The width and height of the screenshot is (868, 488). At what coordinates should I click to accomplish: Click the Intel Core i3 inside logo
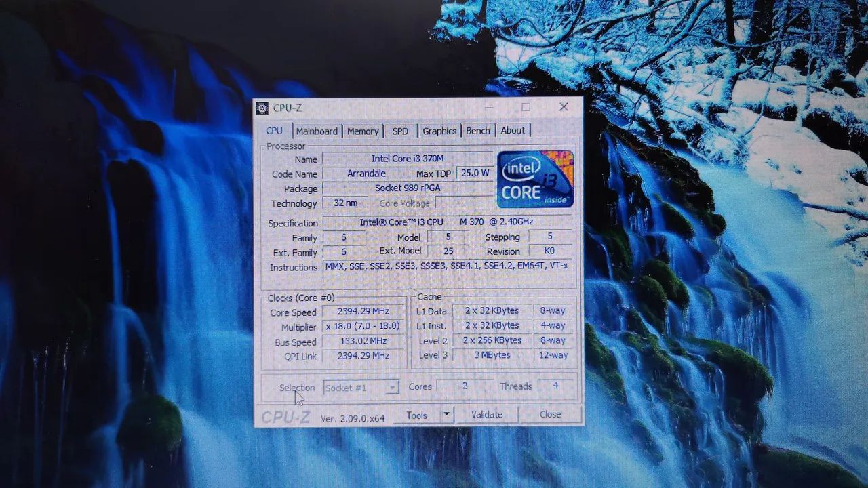click(x=535, y=179)
